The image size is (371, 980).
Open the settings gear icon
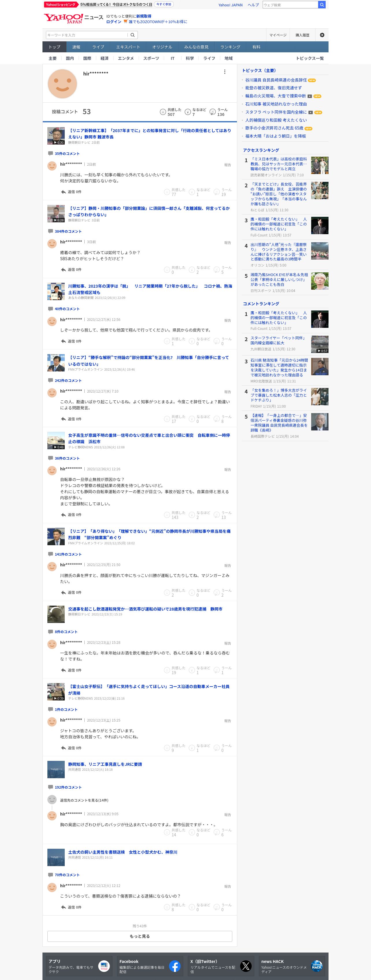click(322, 35)
